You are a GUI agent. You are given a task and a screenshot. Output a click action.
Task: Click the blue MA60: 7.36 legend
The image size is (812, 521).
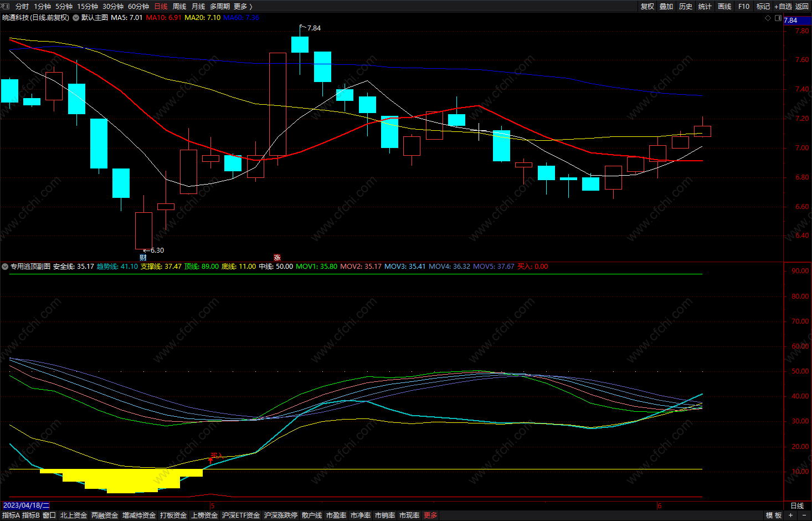[241, 18]
